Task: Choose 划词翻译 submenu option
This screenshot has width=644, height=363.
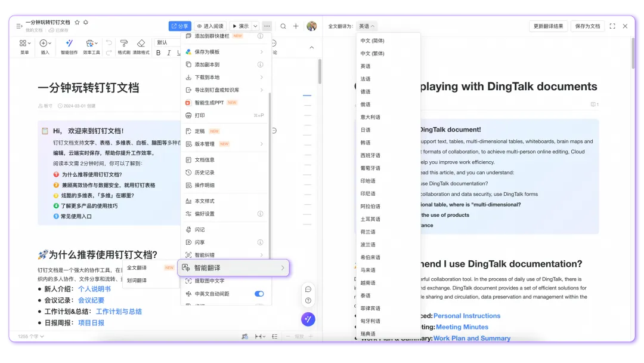Action: click(150, 281)
